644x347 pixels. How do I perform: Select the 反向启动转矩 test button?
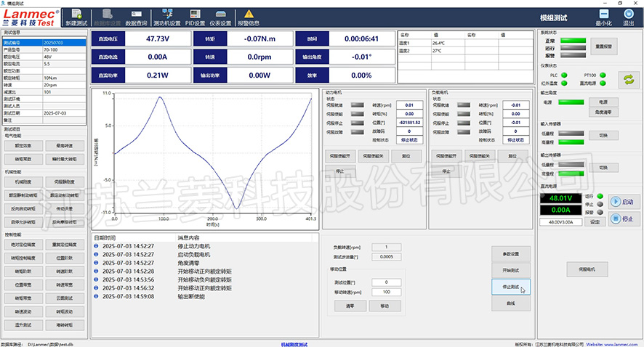click(x=23, y=209)
